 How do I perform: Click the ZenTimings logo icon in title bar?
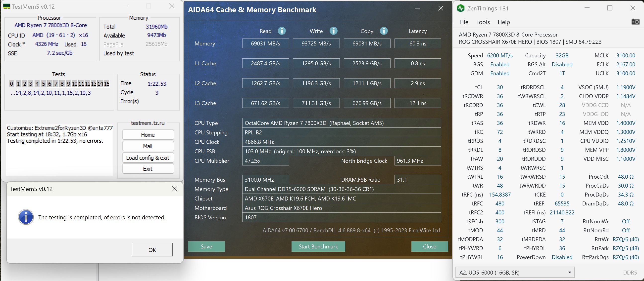[460, 8]
